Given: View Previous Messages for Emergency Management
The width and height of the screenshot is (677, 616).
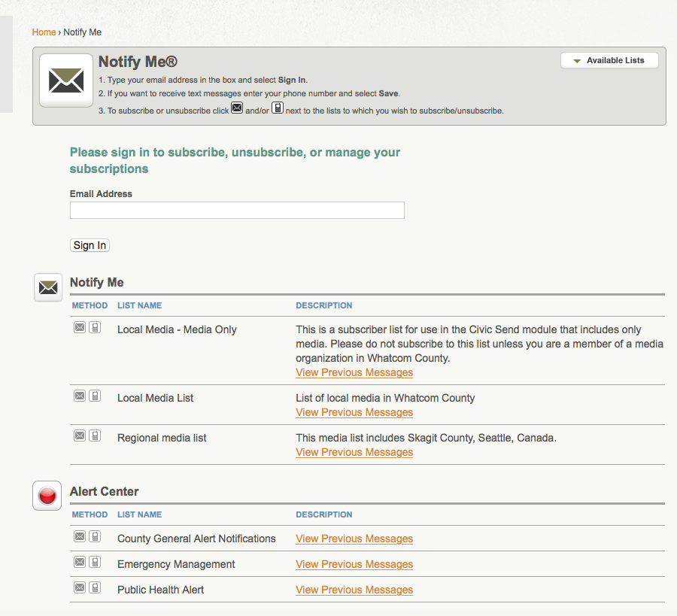Looking at the screenshot, I should tap(354, 564).
